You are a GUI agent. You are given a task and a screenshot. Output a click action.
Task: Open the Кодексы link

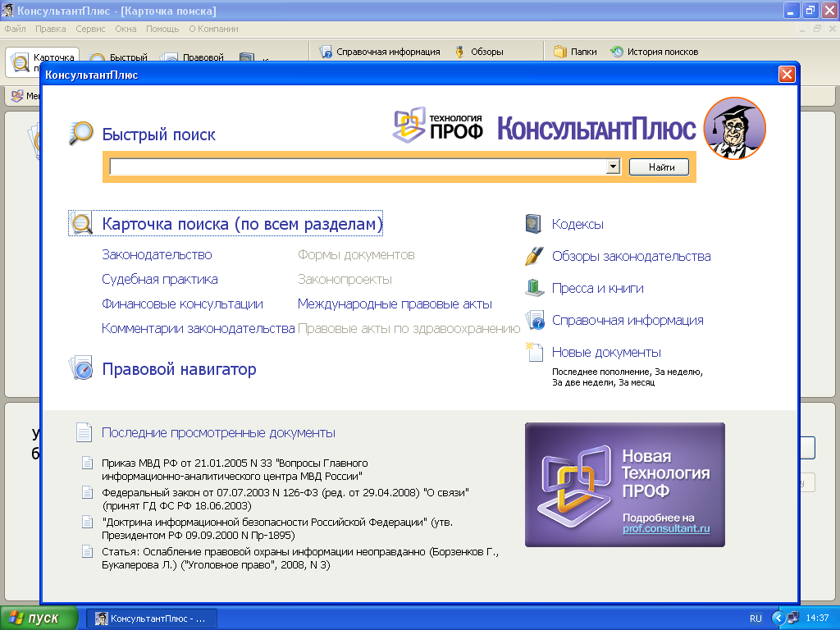point(577,224)
